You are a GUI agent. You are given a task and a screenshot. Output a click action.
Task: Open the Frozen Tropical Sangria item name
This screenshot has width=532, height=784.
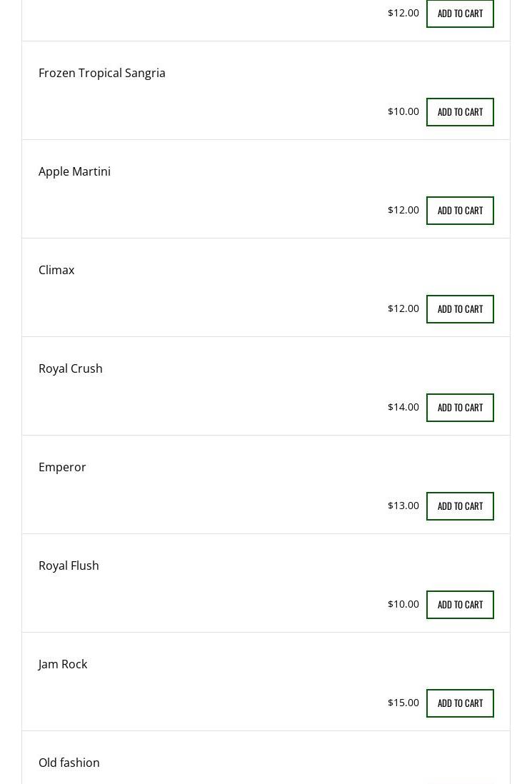pos(101,73)
